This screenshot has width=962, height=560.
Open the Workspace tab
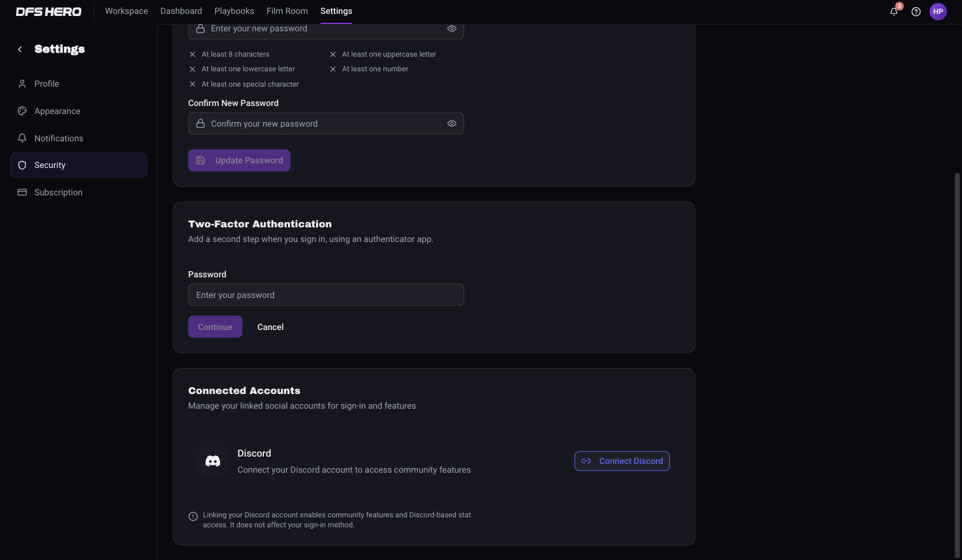(127, 11)
